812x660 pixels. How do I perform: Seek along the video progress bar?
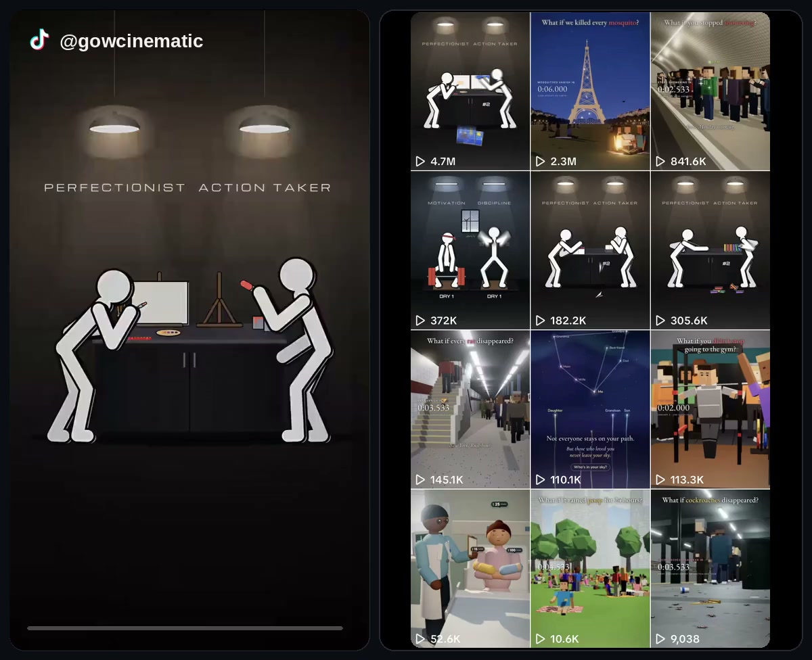[185, 628]
